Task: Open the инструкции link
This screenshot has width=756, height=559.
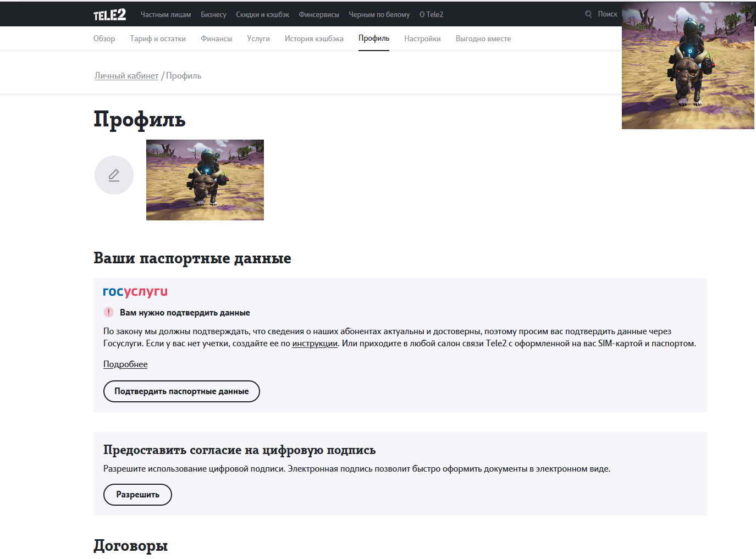Action: [314, 344]
